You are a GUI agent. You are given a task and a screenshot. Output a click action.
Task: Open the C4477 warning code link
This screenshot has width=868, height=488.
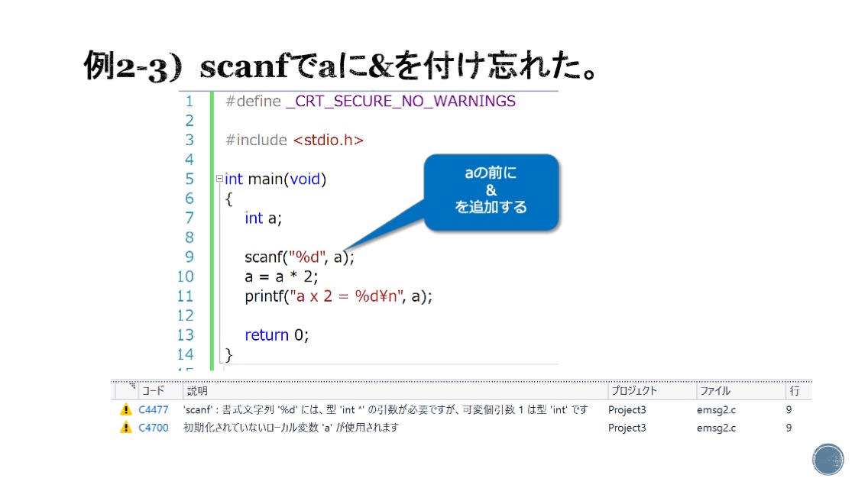pos(154,410)
